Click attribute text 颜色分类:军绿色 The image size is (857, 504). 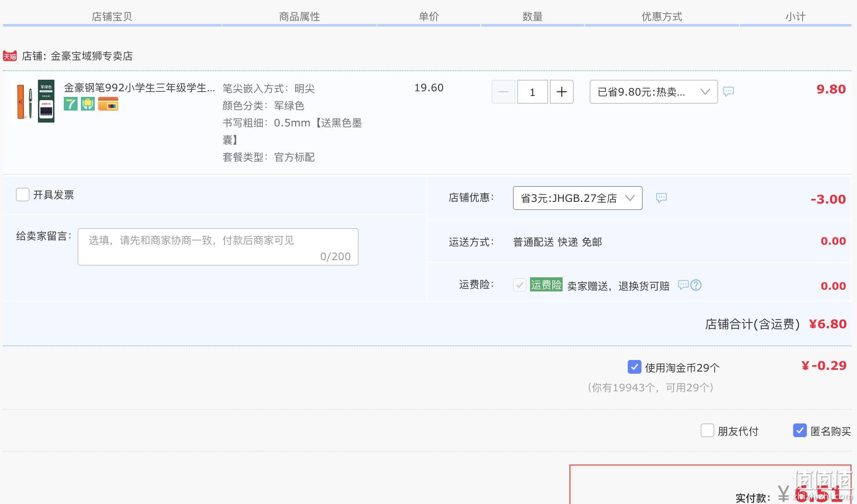point(264,106)
